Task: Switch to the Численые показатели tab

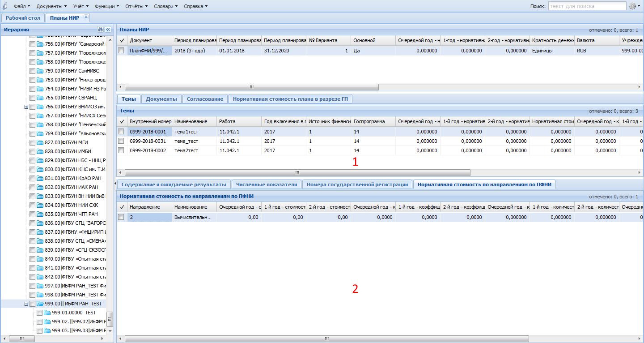Action: [x=267, y=184]
